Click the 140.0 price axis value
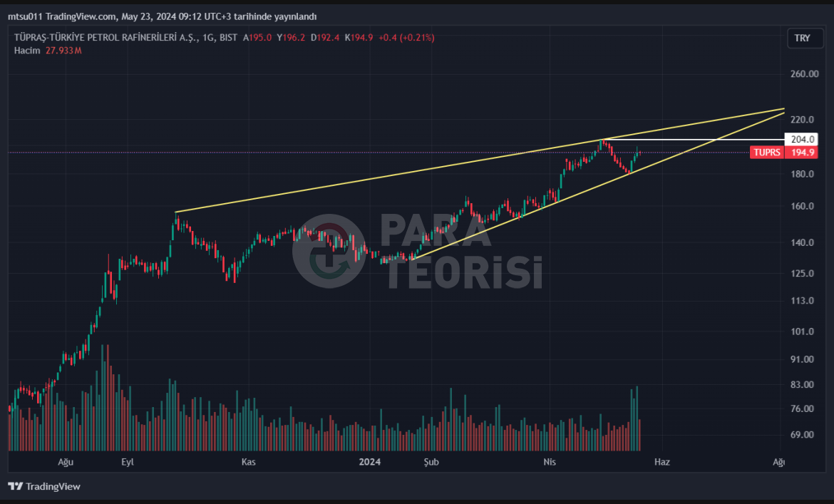The height and width of the screenshot is (504, 834). coord(802,242)
